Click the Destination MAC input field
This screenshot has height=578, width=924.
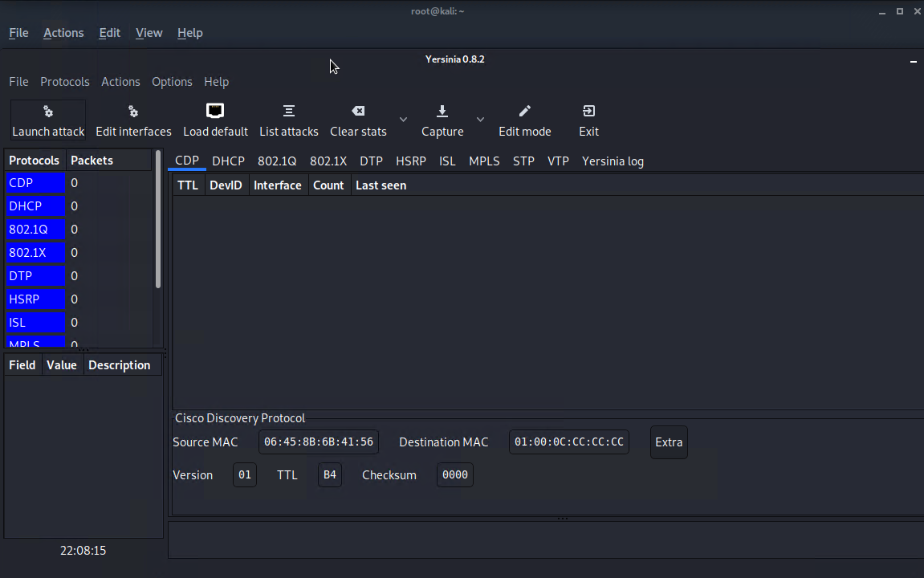tap(568, 442)
